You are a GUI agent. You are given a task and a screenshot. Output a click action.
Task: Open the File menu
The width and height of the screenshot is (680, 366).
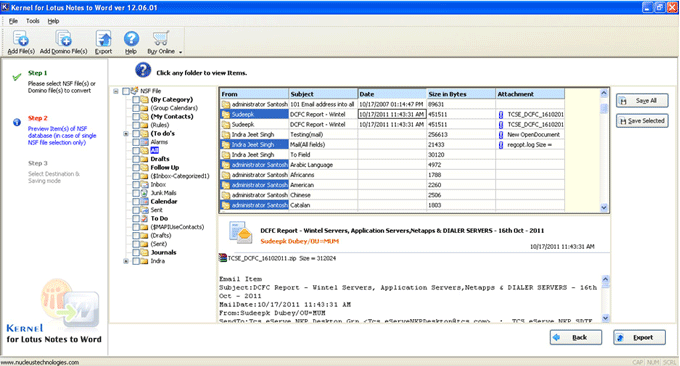point(13,21)
